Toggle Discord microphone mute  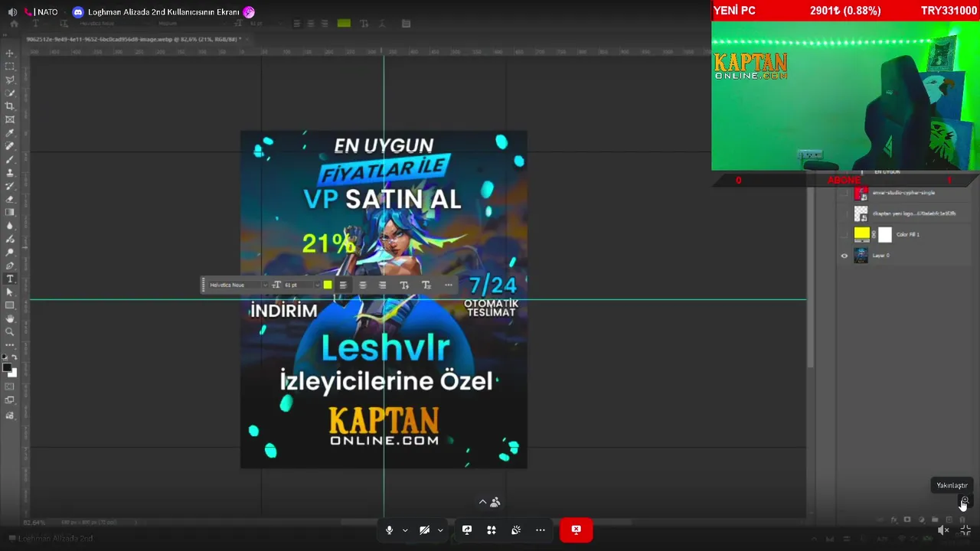[x=389, y=530]
